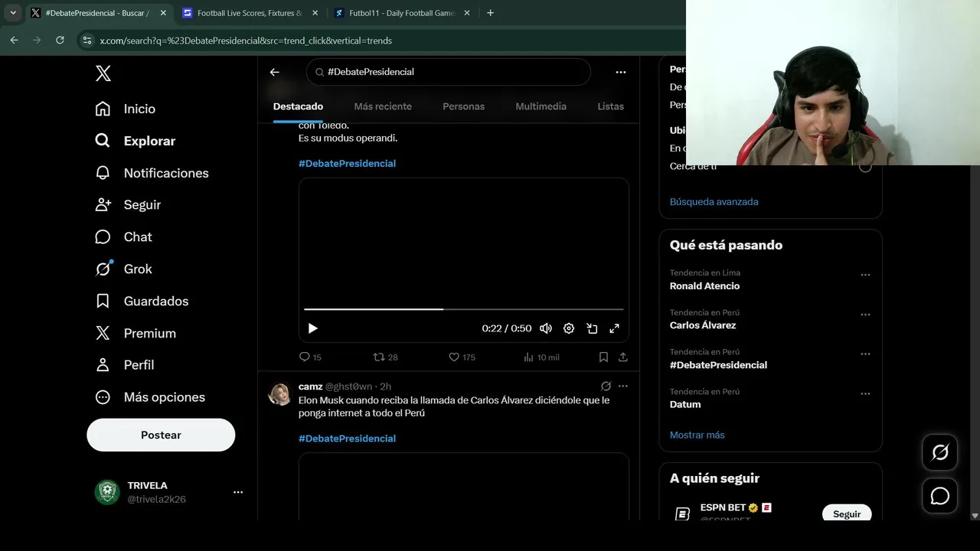The width and height of the screenshot is (980, 551).
Task: Open floating Grok button
Action: 940,452
